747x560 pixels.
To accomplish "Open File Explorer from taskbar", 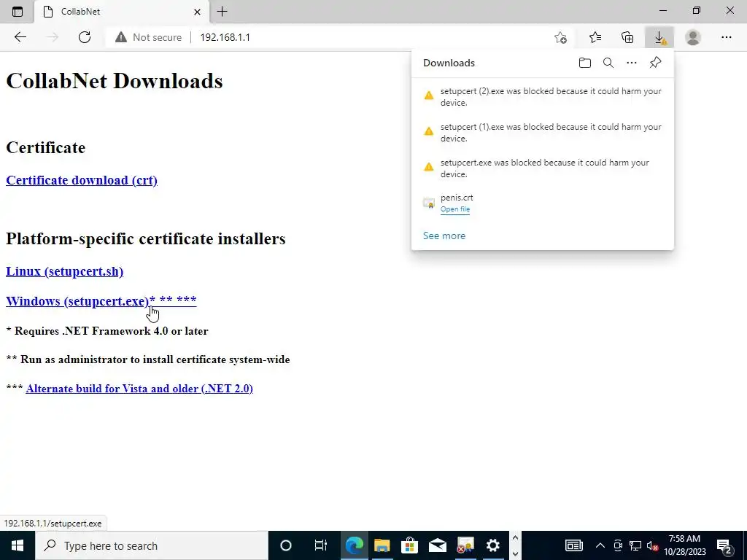I will point(382,545).
